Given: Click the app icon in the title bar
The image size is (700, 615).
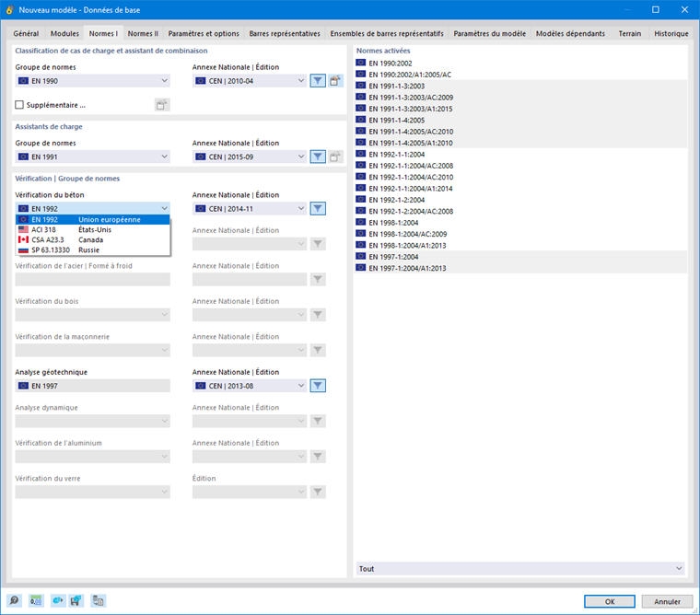Looking at the screenshot, I should click(x=9, y=10).
